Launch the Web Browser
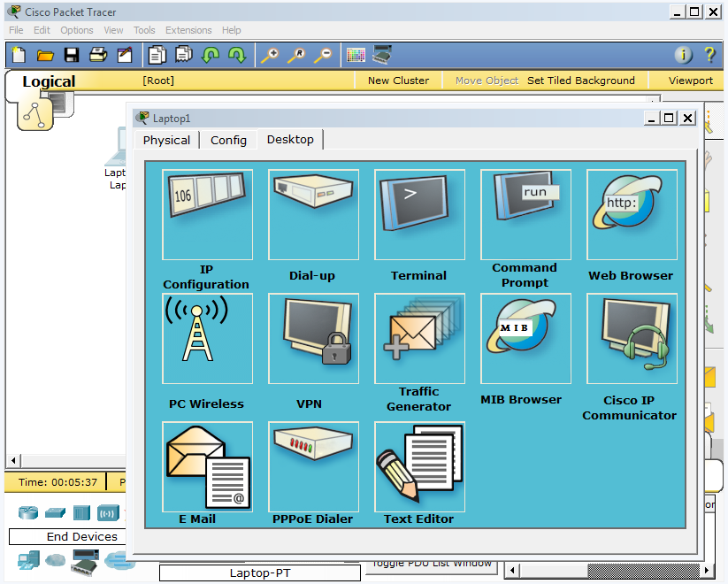The image size is (728, 584). (x=632, y=214)
